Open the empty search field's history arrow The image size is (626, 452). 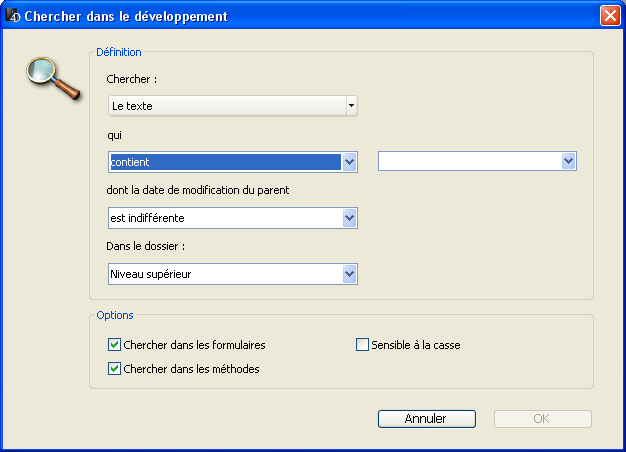[x=568, y=162]
